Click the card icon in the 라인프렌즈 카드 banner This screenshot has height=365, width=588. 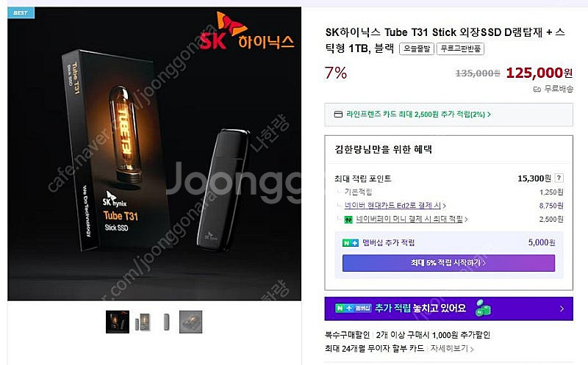coord(338,114)
